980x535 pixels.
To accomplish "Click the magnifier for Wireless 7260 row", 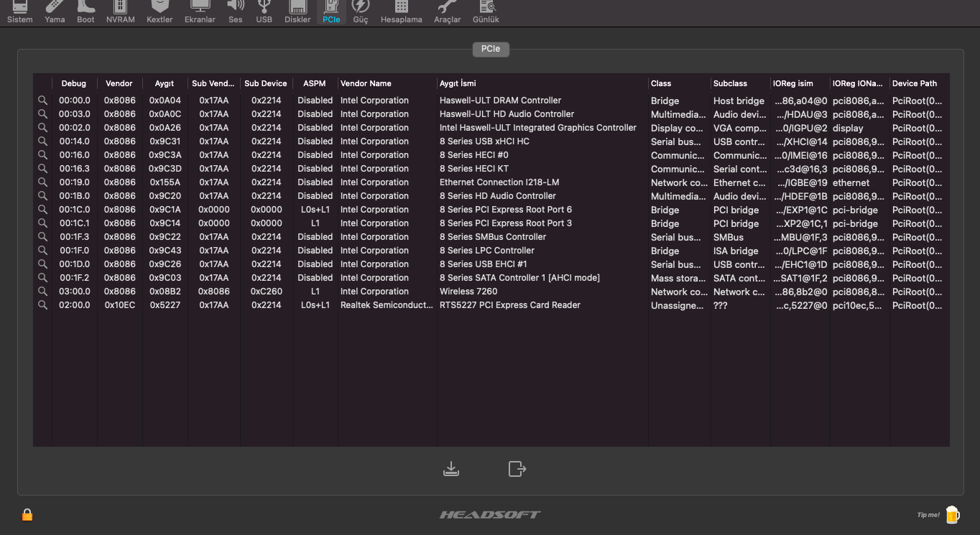I will click(x=43, y=292).
